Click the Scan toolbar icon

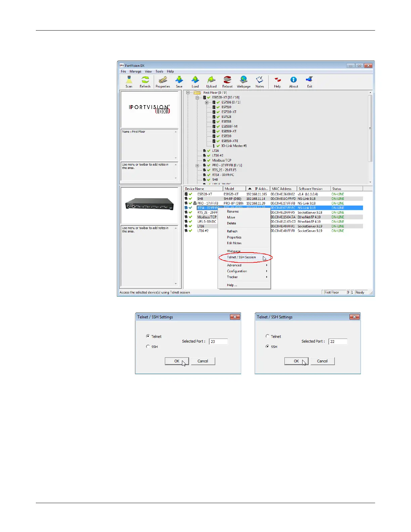pyautogui.click(x=129, y=82)
